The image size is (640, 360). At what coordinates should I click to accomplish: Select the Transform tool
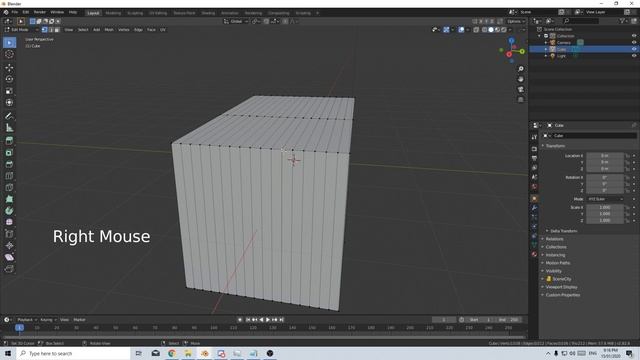pos(9,102)
